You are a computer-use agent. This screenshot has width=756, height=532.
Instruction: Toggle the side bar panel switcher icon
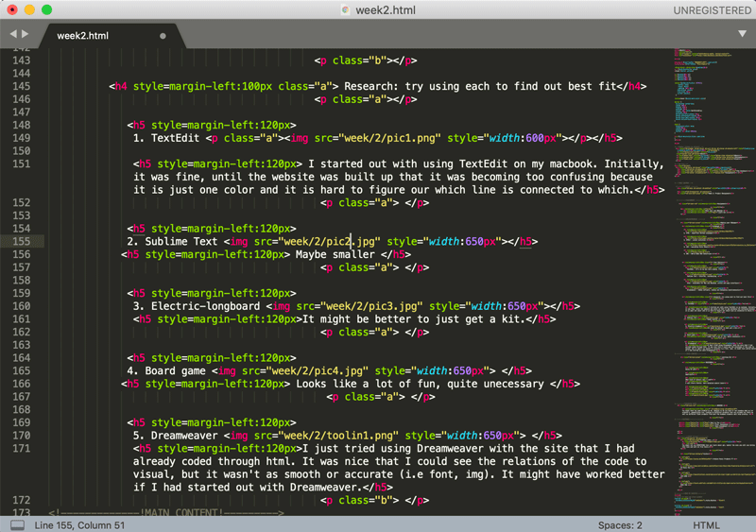coord(17,524)
